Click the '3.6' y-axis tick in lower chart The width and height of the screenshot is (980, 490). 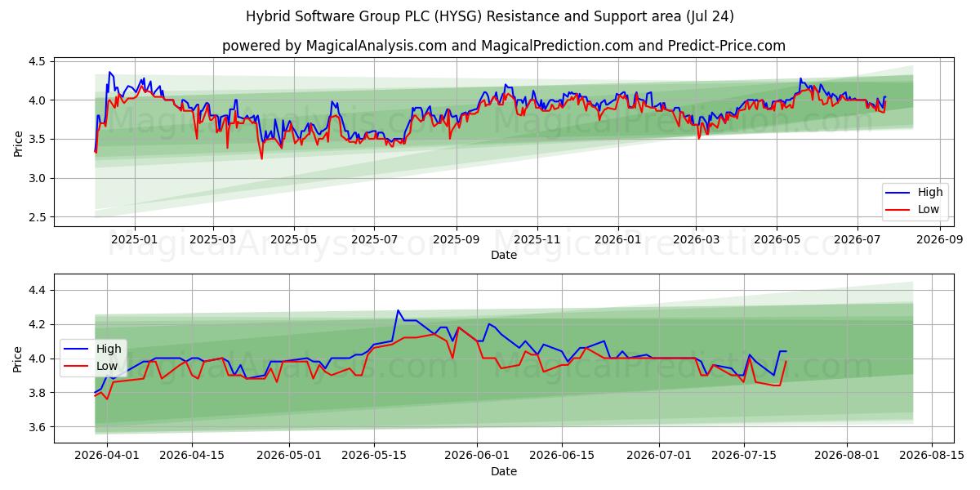tap(39, 428)
